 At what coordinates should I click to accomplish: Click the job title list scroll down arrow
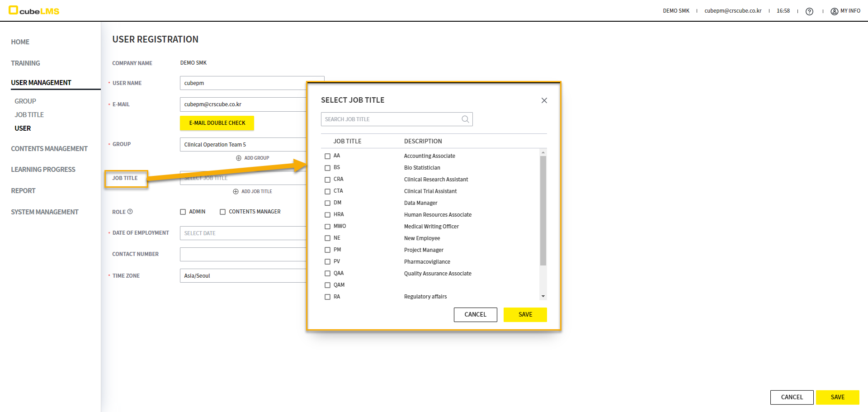[543, 296]
